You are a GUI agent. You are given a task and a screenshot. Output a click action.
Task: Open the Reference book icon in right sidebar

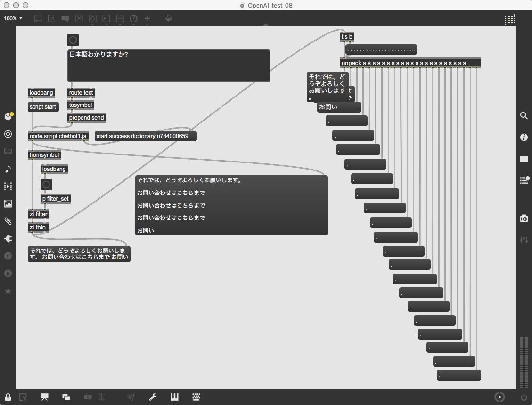point(524,159)
